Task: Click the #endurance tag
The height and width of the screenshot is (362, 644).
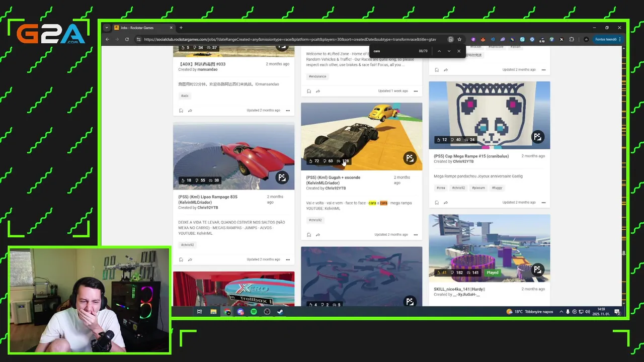Action: click(x=317, y=76)
